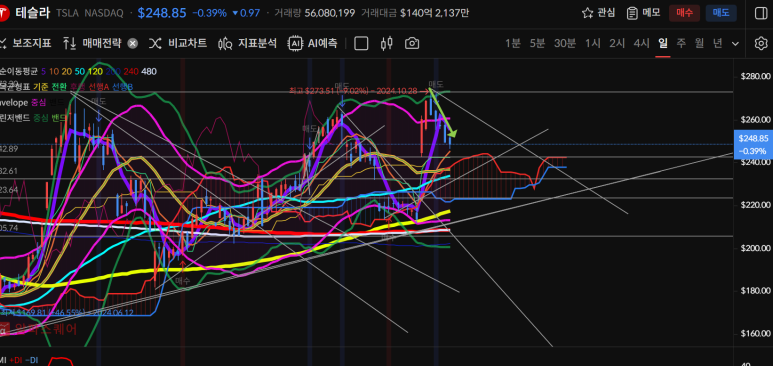773x366 pixels.
Task: Switch to 1분 timeframe
Action: coord(512,43)
